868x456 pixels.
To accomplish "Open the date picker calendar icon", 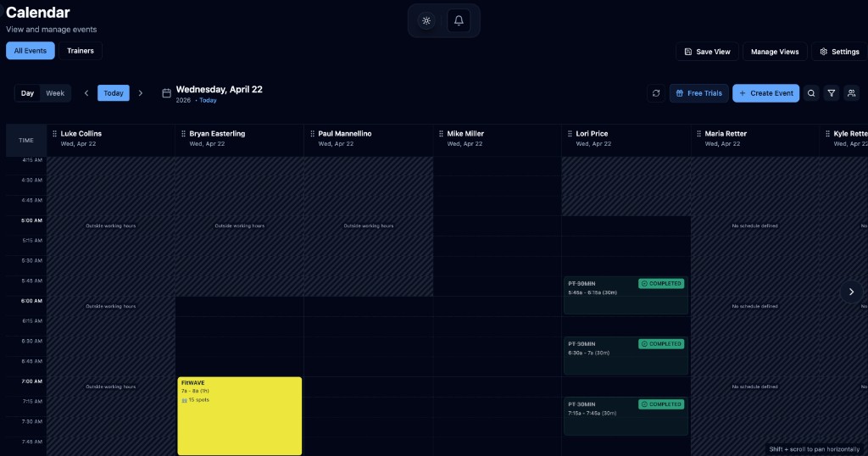I will (167, 93).
